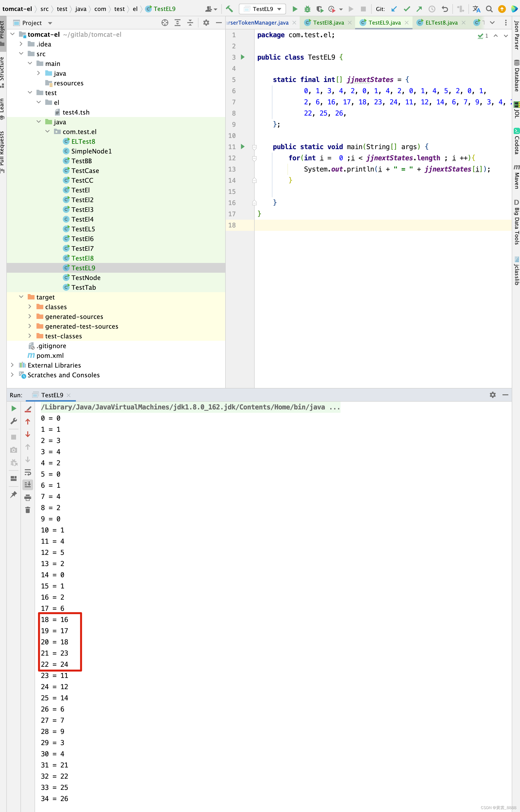Collapse the tomcat-el root node
The width and height of the screenshot is (520, 812).
12,34
